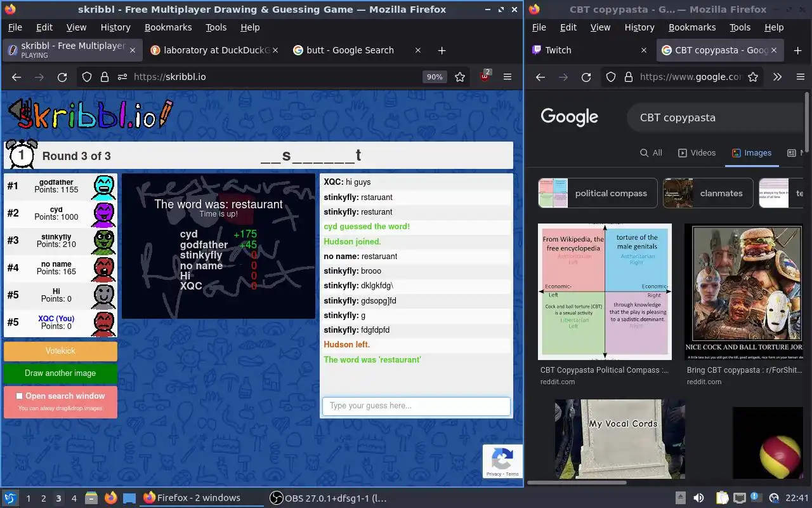812x508 pixels.
Task: Open uBlock extension icon with badge
Action: coord(485,76)
